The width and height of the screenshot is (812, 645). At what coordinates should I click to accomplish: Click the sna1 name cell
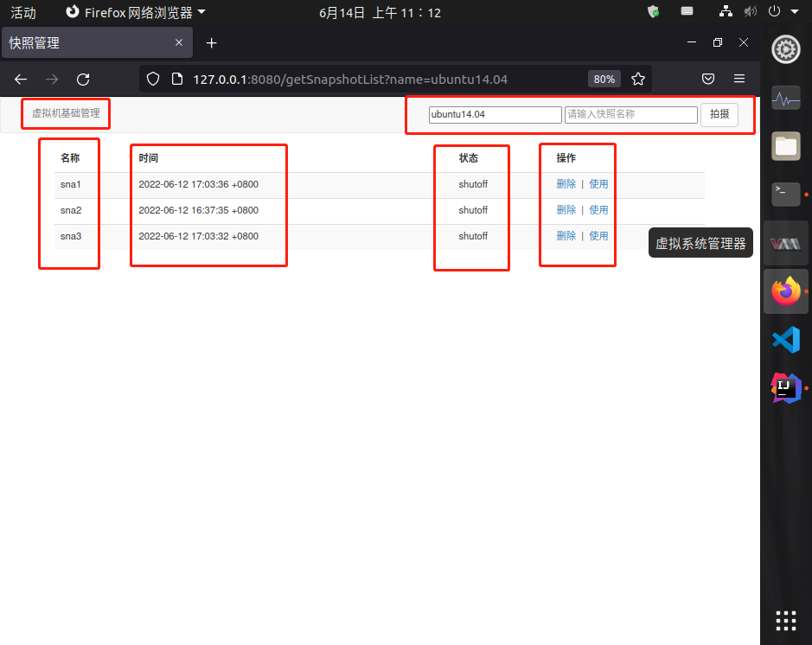coord(70,184)
